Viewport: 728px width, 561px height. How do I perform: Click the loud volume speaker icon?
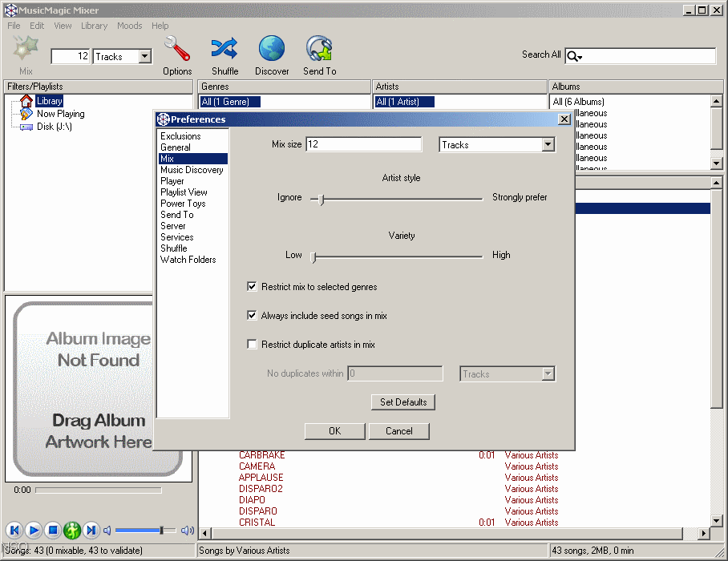(x=188, y=531)
